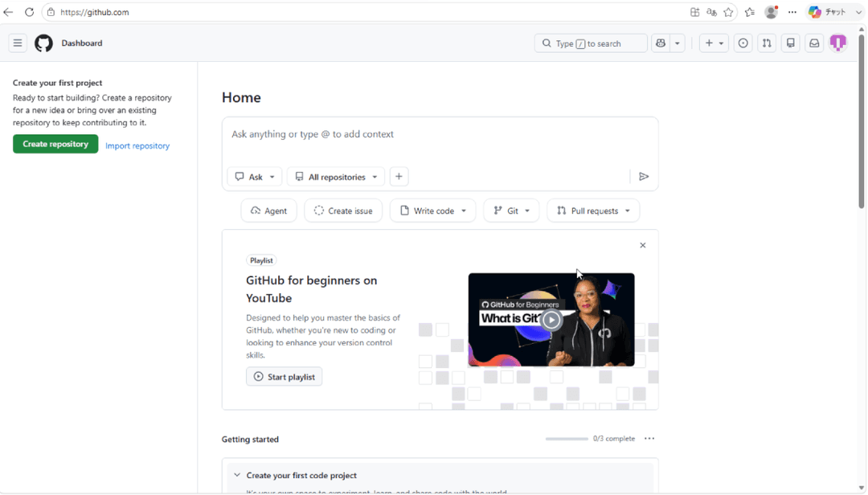868x495 pixels.
Task: Open Pull requests icon in header
Action: tap(767, 43)
